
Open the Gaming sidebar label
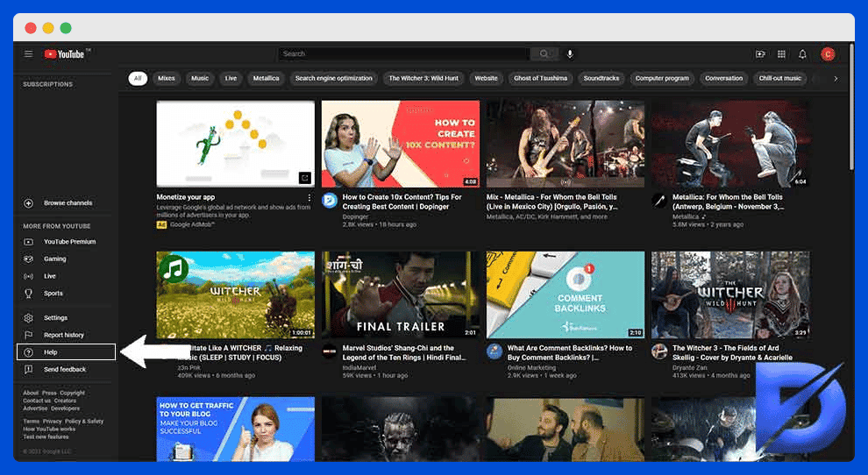pos(55,259)
